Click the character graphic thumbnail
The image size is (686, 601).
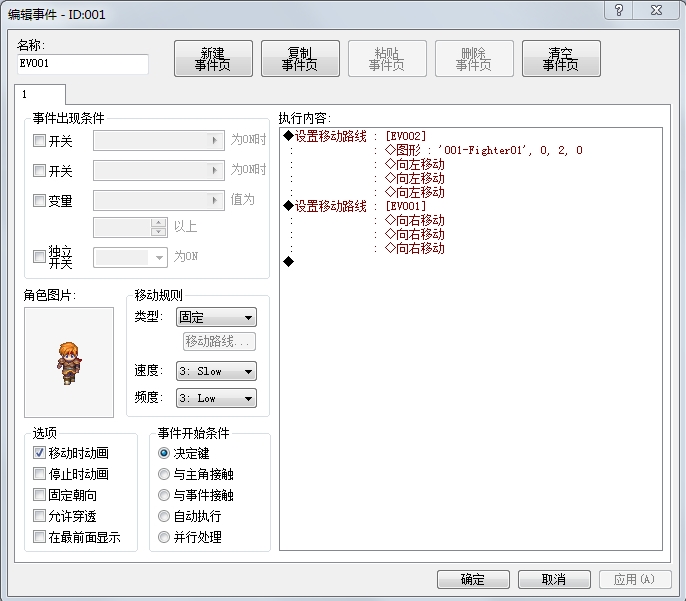point(69,362)
